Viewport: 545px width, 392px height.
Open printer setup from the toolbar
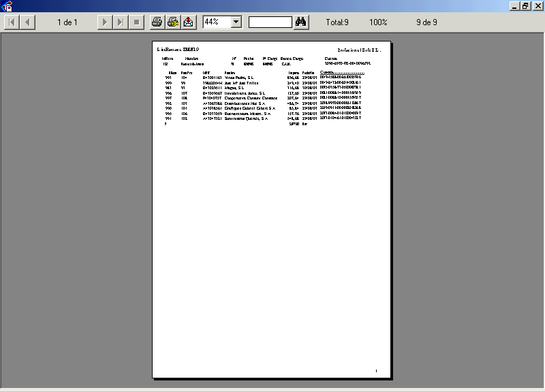pyautogui.click(x=173, y=22)
